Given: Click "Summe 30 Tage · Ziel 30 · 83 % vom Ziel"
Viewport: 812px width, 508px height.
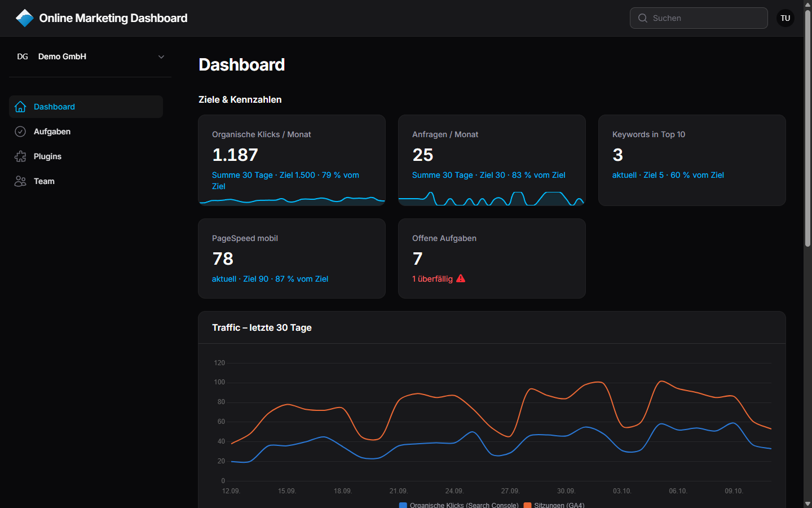Looking at the screenshot, I should click(x=489, y=175).
